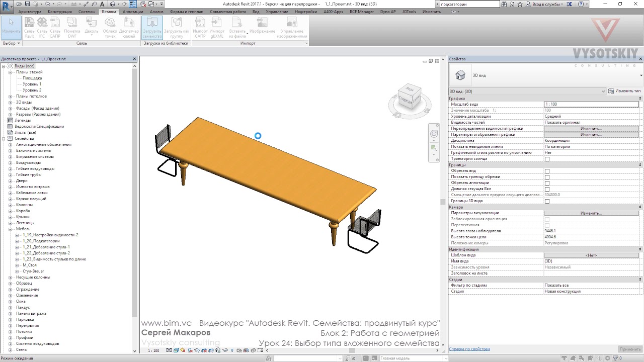Click the Импорт САПР ribbon icon
Image resolution: width=644 pixels, height=362 pixels.
click(x=200, y=28)
